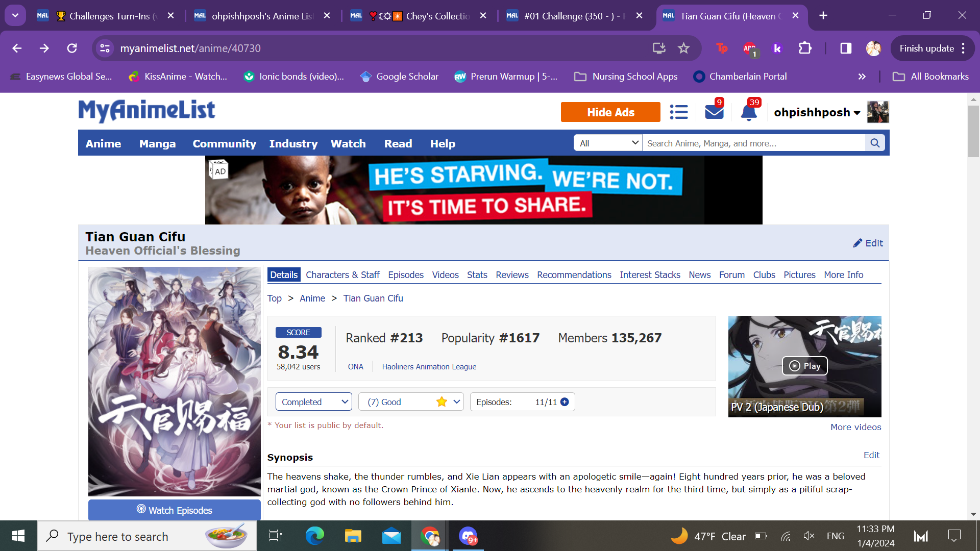The image size is (980, 551).
Task: Switch to Chey's Collection browser tab
Action: coord(419,16)
